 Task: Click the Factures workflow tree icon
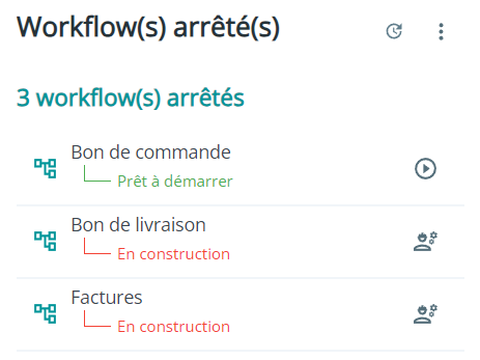click(45, 314)
